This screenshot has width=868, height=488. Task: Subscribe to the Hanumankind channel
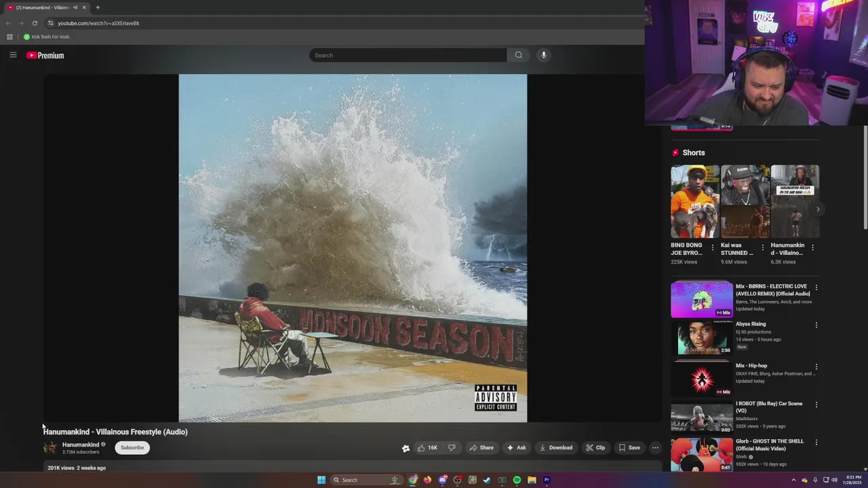pyautogui.click(x=132, y=447)
